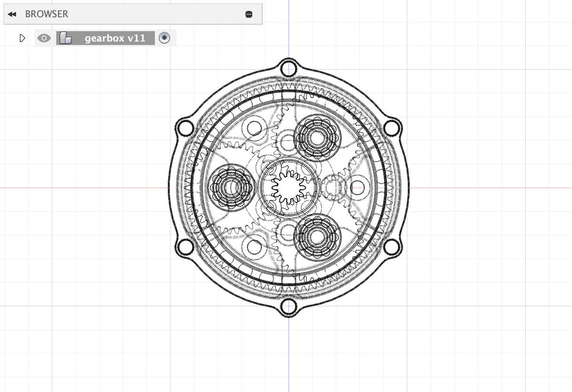Collapse the Browser panel using double-arrow icon
Screen dimensions: 572x392
12,14
